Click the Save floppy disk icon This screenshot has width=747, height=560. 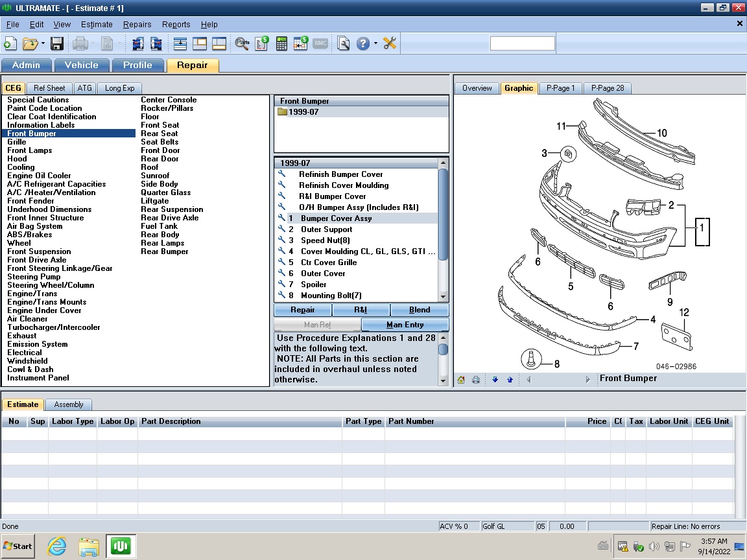tap(57, 44)
